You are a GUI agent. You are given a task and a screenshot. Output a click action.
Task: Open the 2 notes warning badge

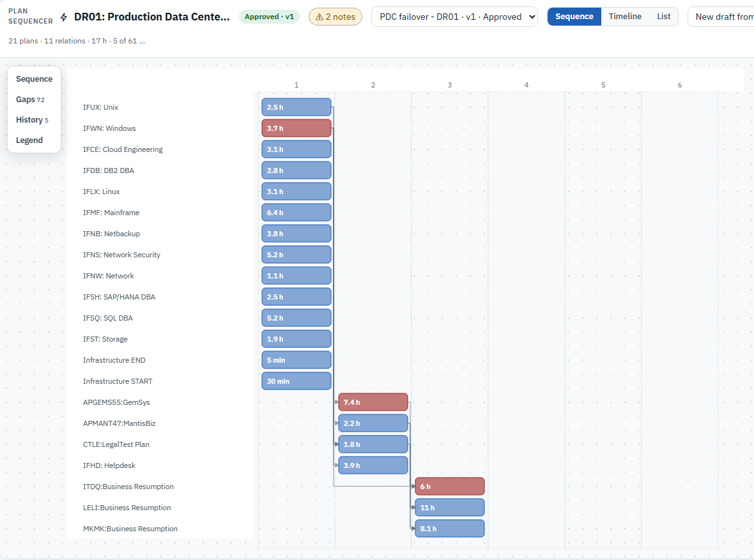(335, 17)
